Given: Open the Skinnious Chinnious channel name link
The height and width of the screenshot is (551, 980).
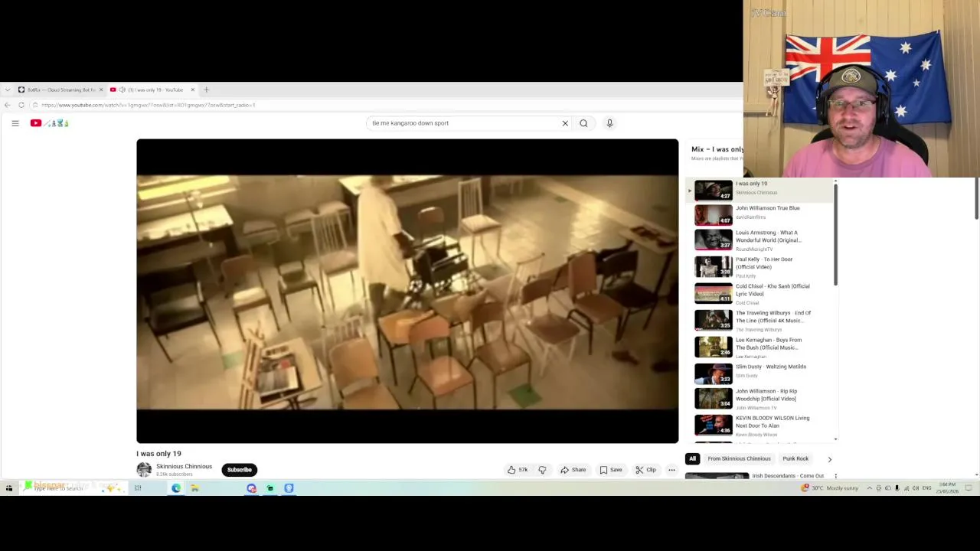Looking at the screenshot, I should coord(184,466).
